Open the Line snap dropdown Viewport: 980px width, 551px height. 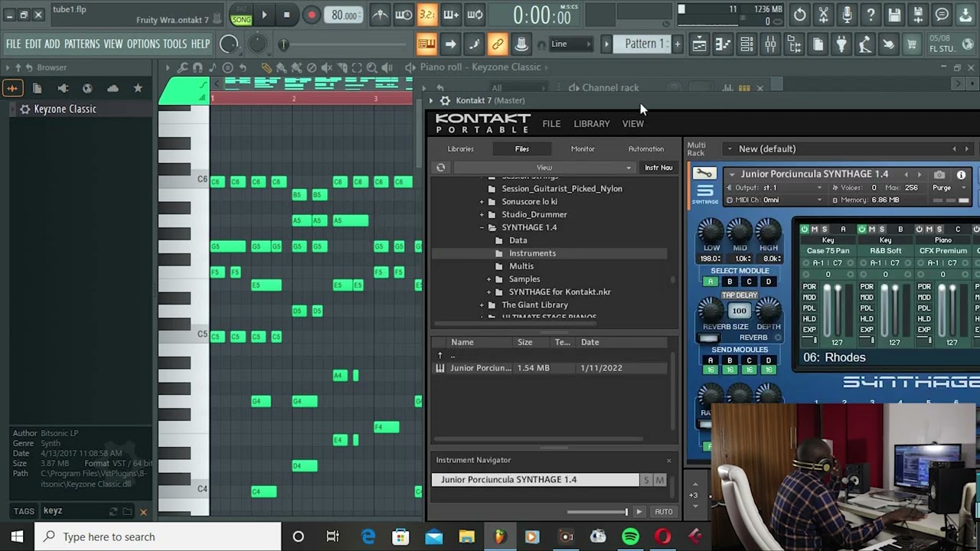click(x=572, y=44)
